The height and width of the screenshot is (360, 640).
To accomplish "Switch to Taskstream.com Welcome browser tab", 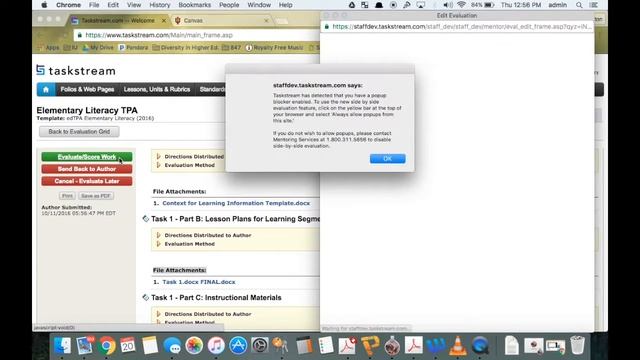I will (x=118, y=20).
